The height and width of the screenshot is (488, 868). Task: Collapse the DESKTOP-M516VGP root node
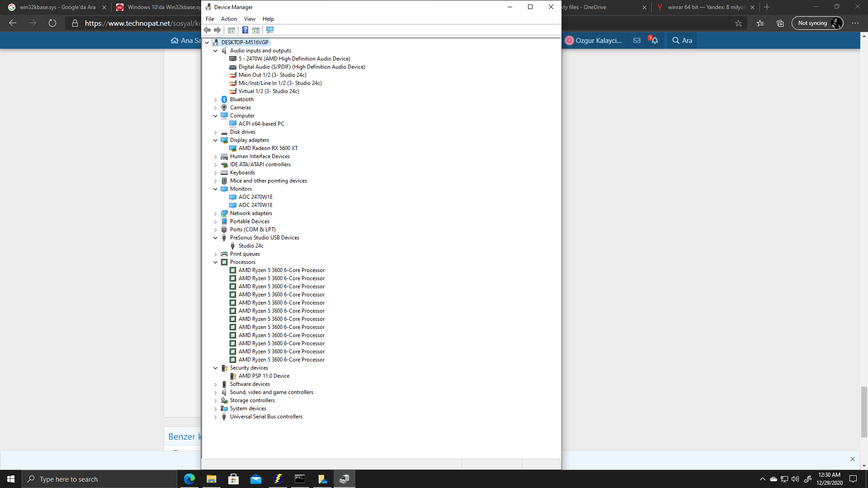click(x=207, y=42)
